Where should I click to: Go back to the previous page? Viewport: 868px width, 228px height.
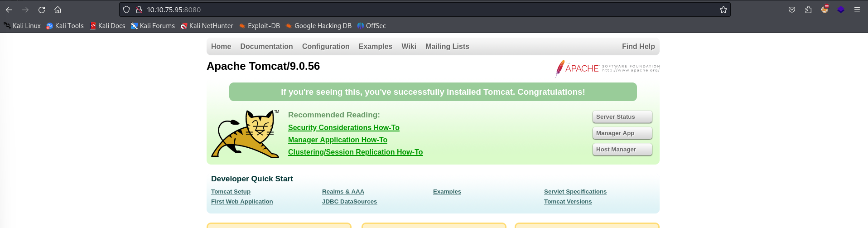click(x=9, y=10)
